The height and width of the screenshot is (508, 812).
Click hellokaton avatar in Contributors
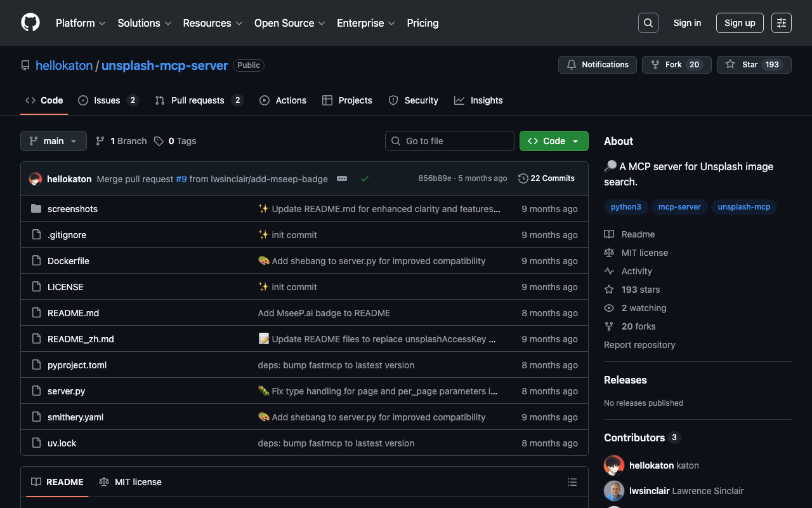click(614, 465)
